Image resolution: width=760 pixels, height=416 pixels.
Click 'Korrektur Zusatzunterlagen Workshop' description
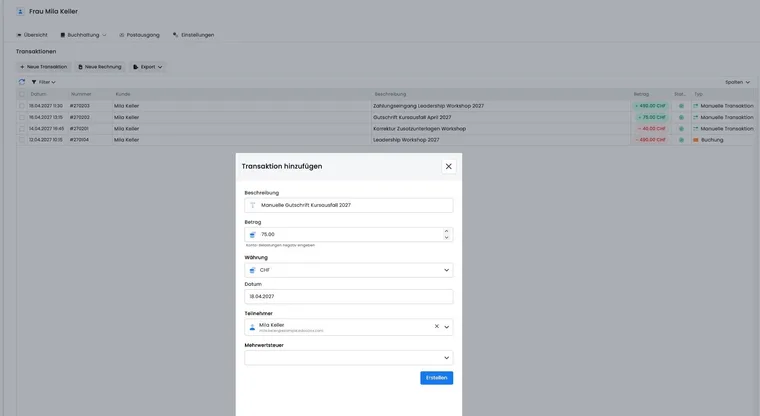(419, 128)
